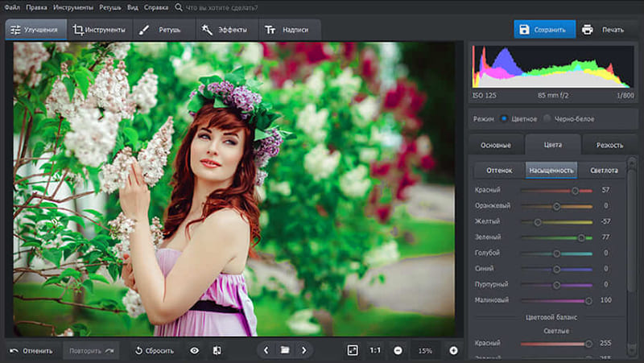Open the Правка menu

pos(36,7)
